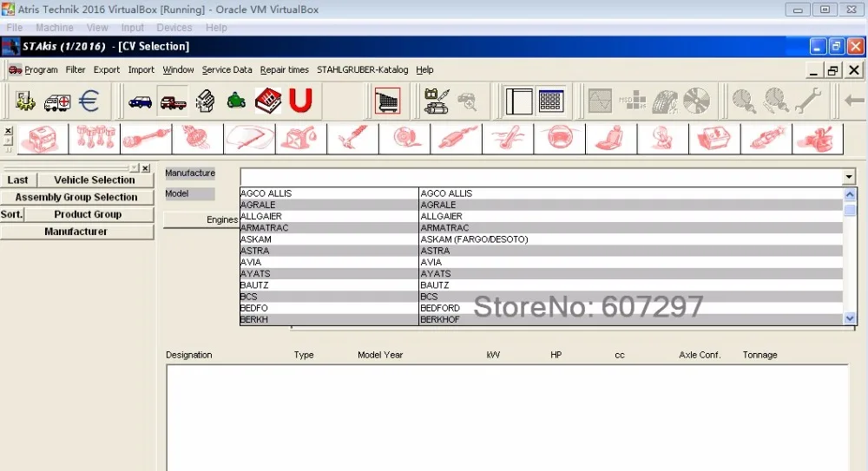This screenshot has width=868, height=471.
Task: Open the Repair times menu
Action: point(285,69)
